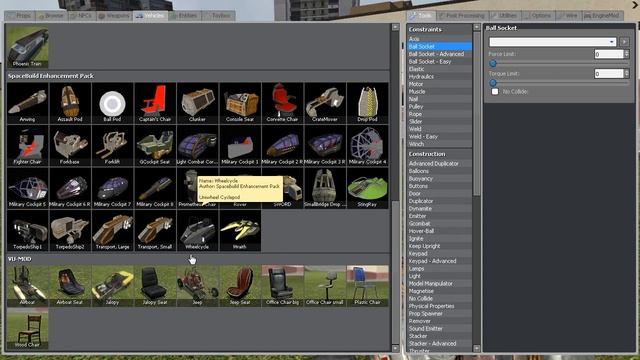Screen dimensions: 640x360
Task: Pick the Ball Pod vehicle
Action: click(x=112, y=103)
